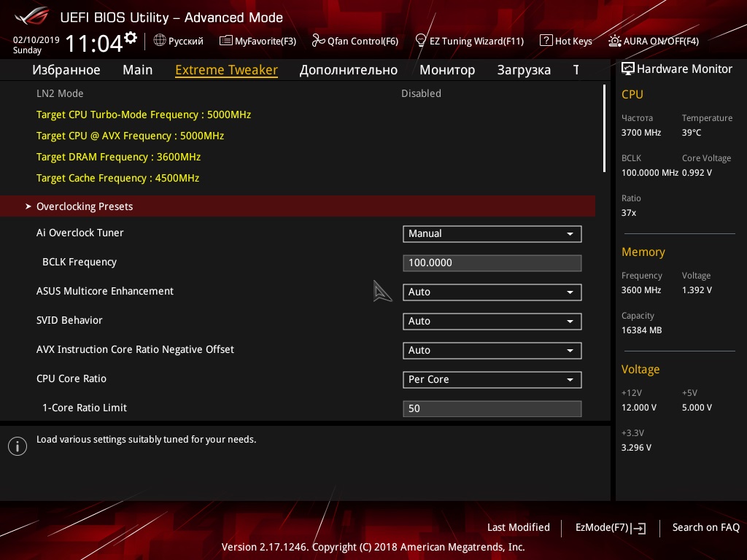Screen dimensions: 747x560
Task: Click the Hot Keys label
Action: tap(573, 41)
